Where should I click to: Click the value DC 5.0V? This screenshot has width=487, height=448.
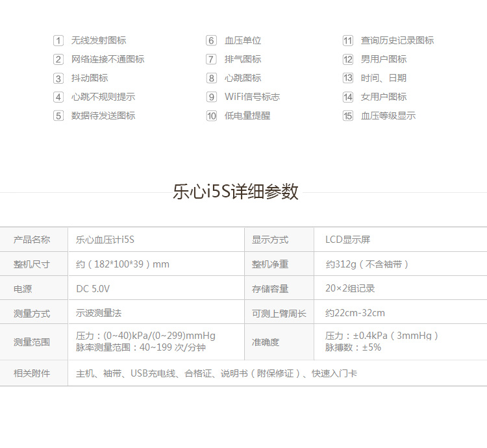tap(93, 289)
